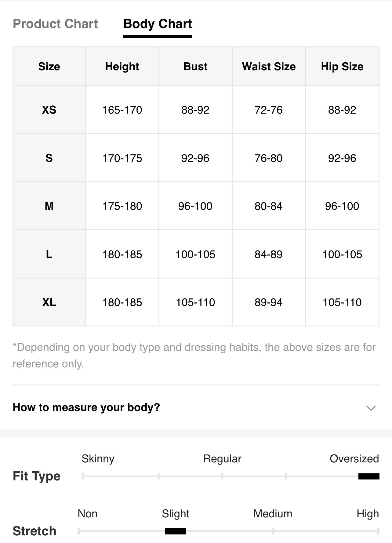Select the XS size row header
The width and height of the screenshot is (392, 543).
(x=49, y=110)
